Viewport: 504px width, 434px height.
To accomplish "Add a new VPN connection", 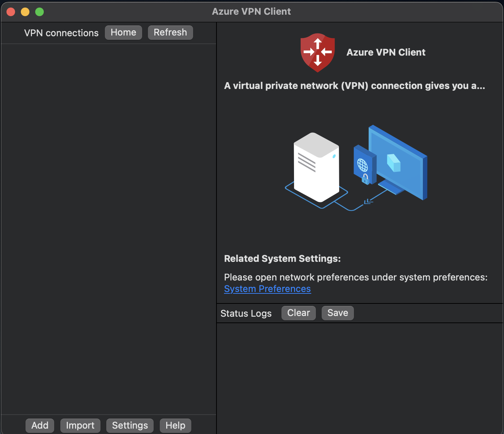I will 40,425.
